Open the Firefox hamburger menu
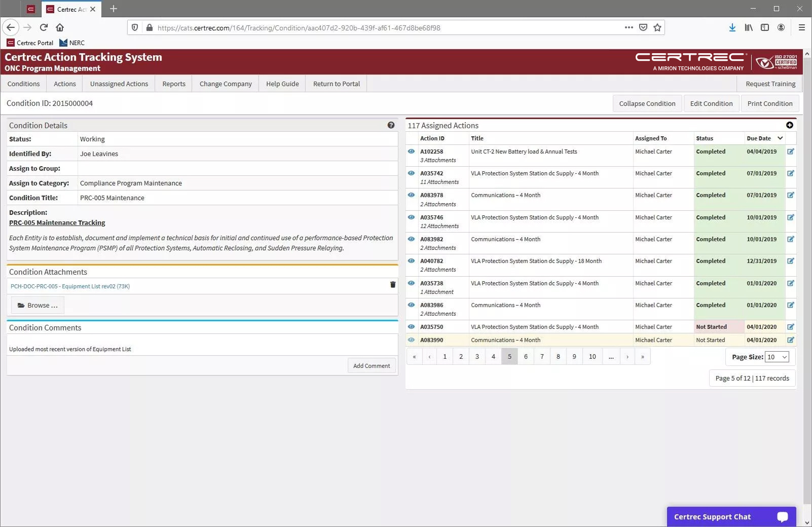Screen dimensions: 812x527 tap(802, 27)
